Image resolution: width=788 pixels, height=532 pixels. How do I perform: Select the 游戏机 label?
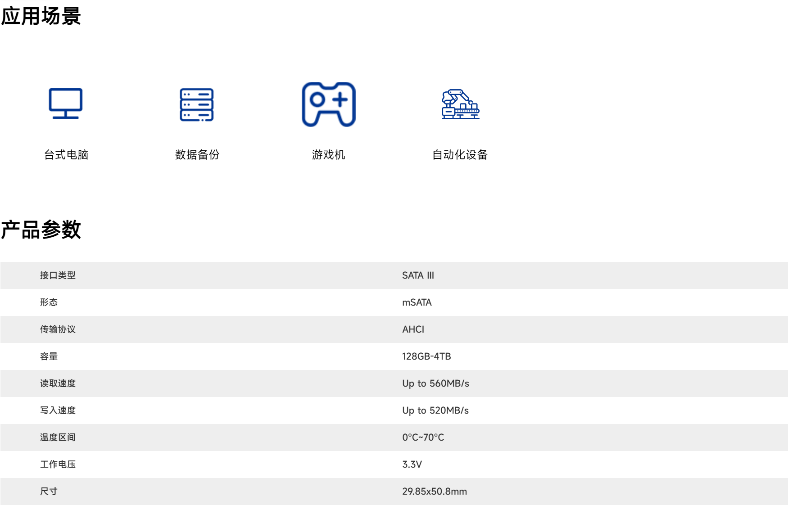point(328,155)
